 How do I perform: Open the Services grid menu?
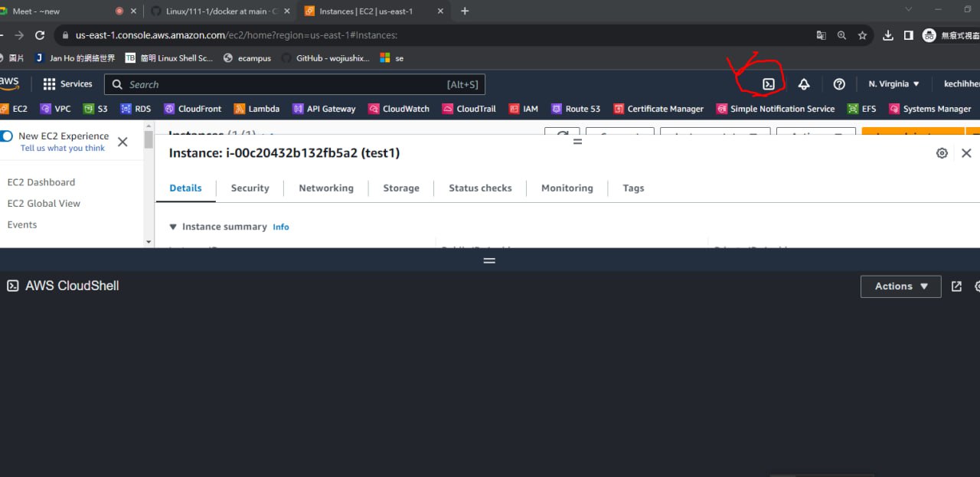click(x=67, y=84)
